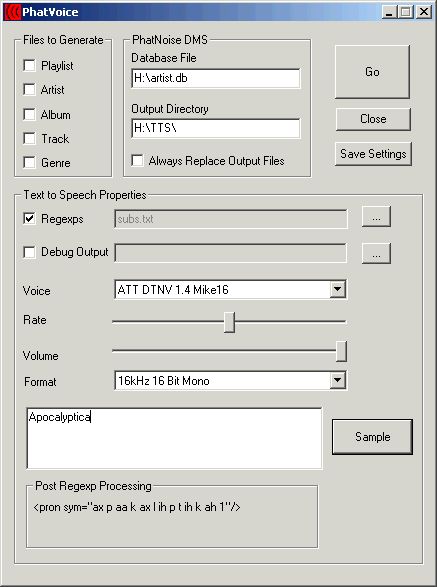This screenshot has width=437, height=587.
Task: Open the Format dropdown list
Action: pyautogui.click(x=337, y=380)
